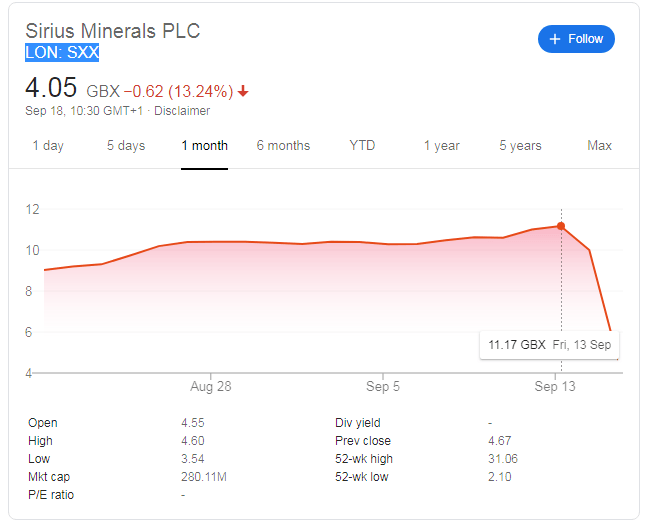Select the 1 month tab
Viewport: 649px width, 525px height.
click(x=204, y=146)
